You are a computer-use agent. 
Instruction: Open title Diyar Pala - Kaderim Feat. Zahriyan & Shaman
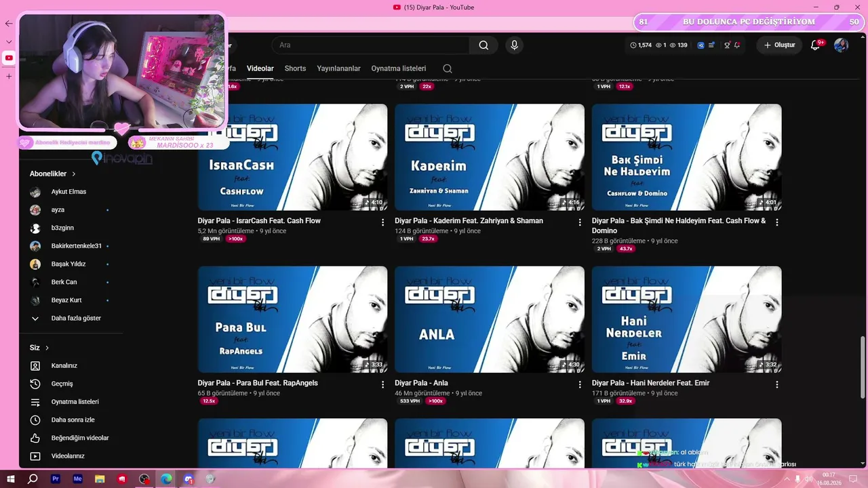pyautogui.click(x=469, y=221)
